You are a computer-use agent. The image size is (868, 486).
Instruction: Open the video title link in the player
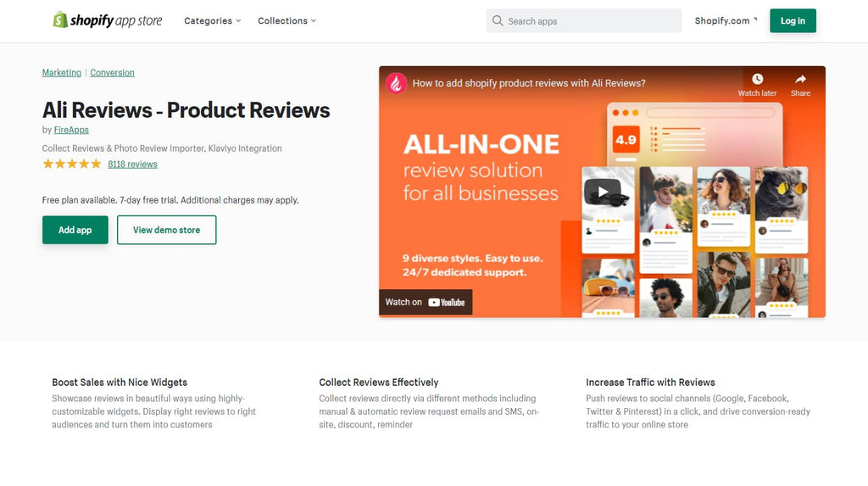point(529,83)
